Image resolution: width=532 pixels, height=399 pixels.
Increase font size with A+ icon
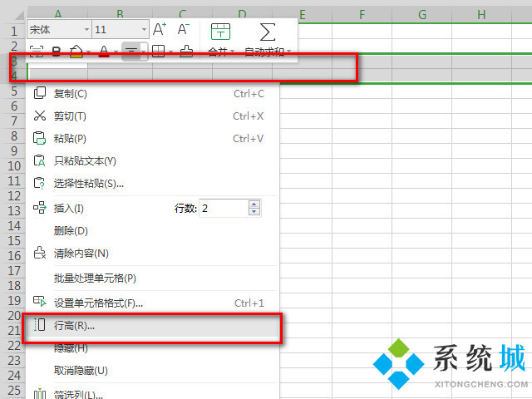(x=159, y=29)
